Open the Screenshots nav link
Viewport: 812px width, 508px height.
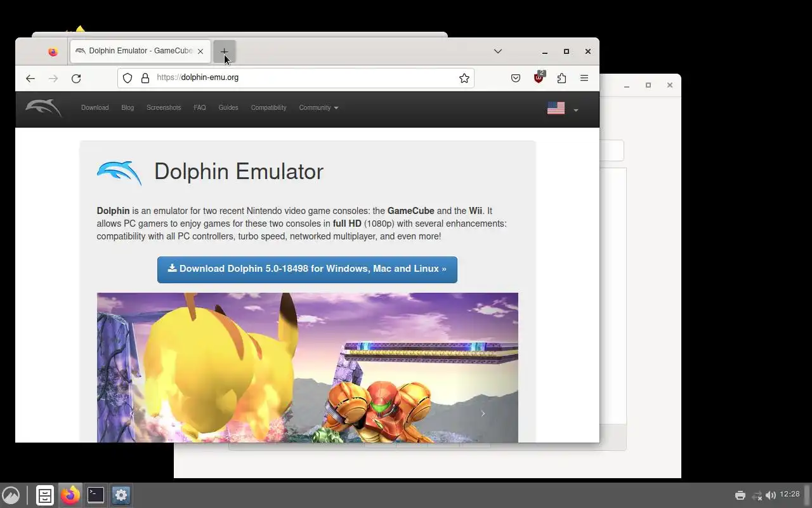[164, 108]
